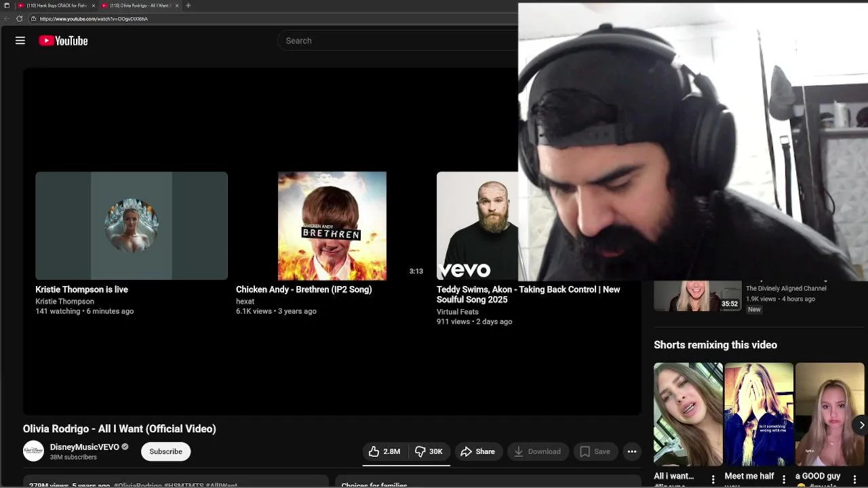Click the video title "Olivia Rodrigo - All I Want"
The image size is (868, 488).
(119, 429)
